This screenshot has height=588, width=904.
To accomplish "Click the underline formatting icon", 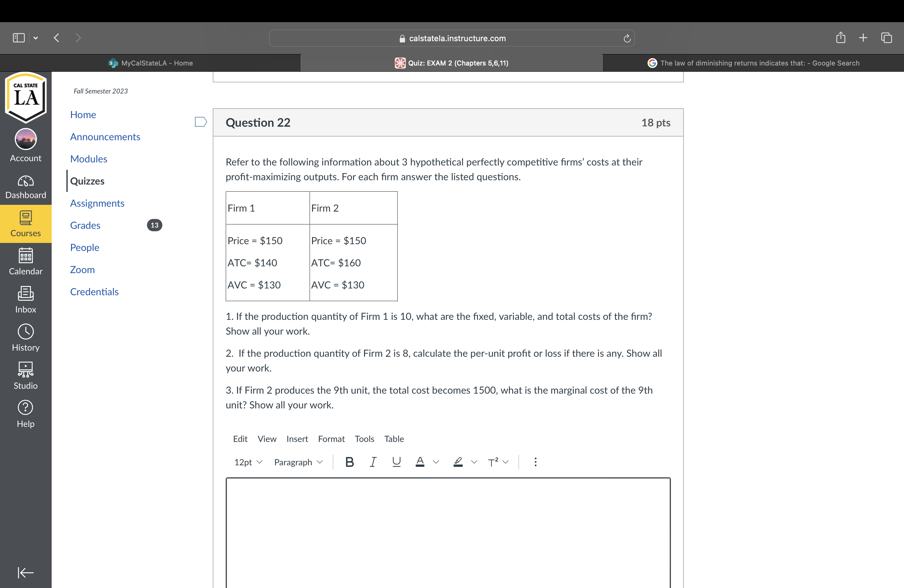I will click(396, 462).
